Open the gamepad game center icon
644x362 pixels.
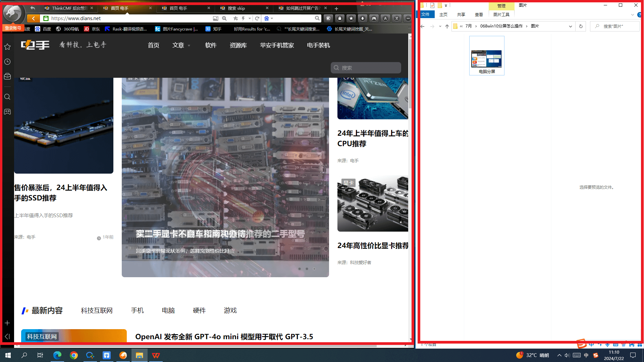tap(374, 18)
